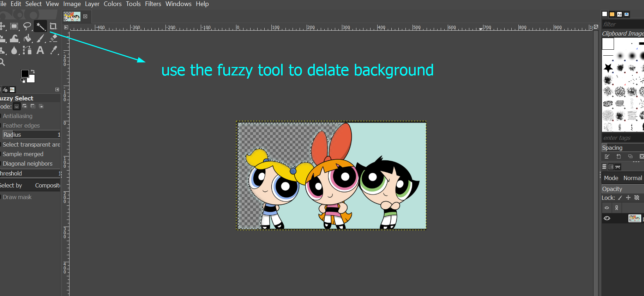Select the Bucket Fill tool
Screen dimensions: 644x296
(x=28, y=38)
